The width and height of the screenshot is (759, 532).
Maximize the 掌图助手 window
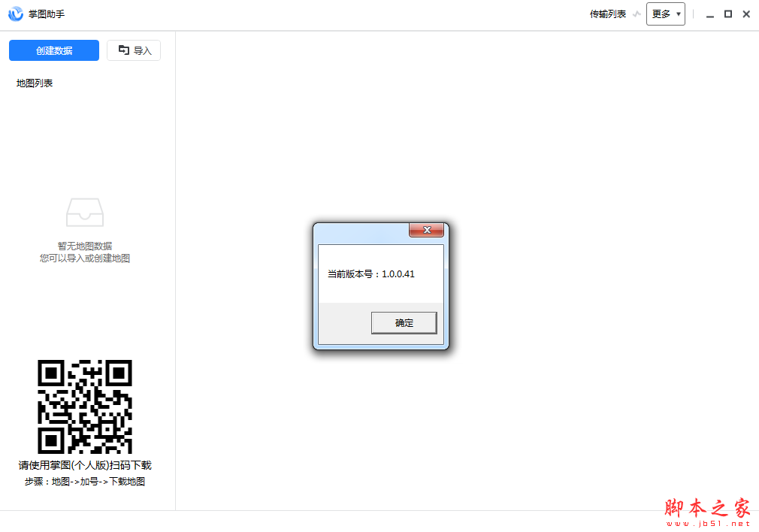pos(728,14)
